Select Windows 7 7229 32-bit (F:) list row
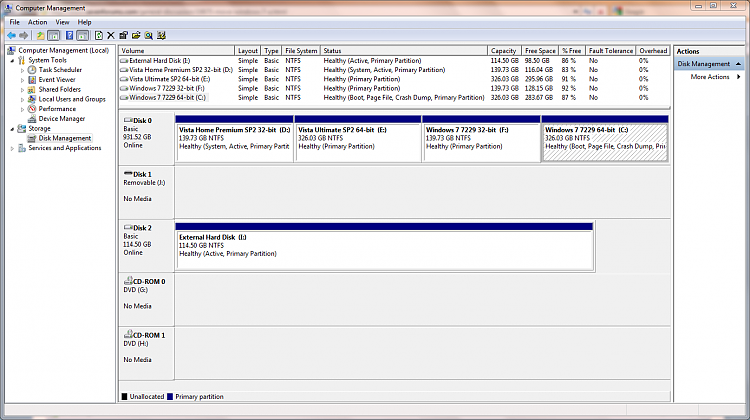This screenshot has height=420, width=750. click(394, 88)
